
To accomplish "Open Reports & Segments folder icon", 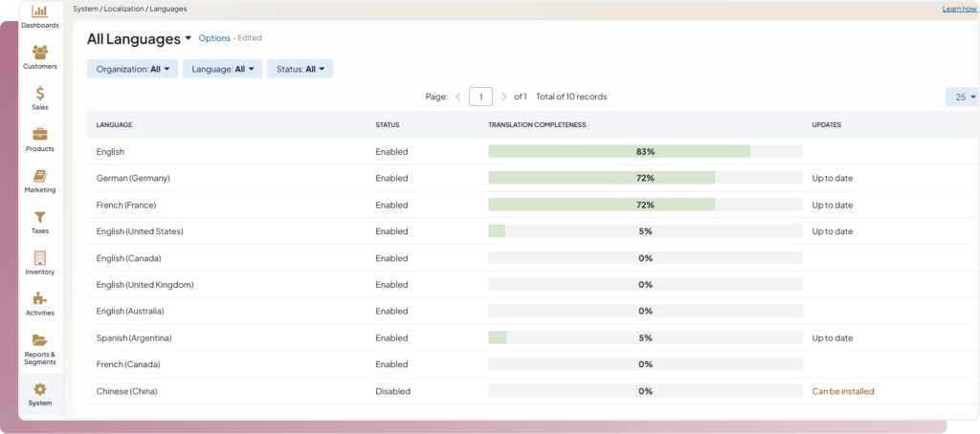I will (x=40, y=341).
